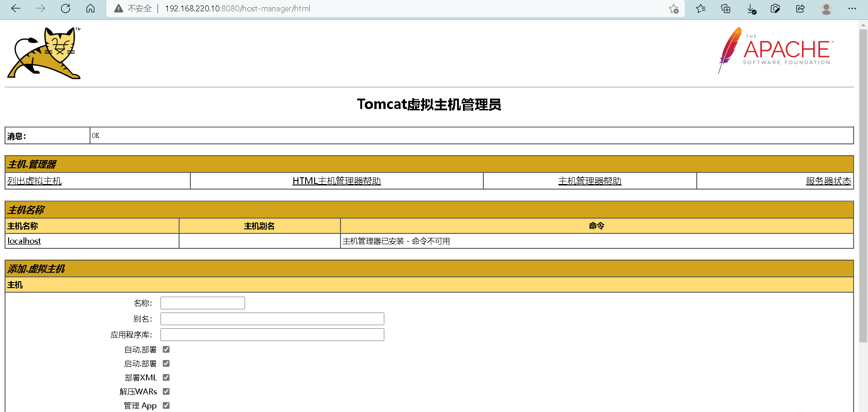Open the localhost host link
Viewport: 868px width, 412px height.
(24, 241)
